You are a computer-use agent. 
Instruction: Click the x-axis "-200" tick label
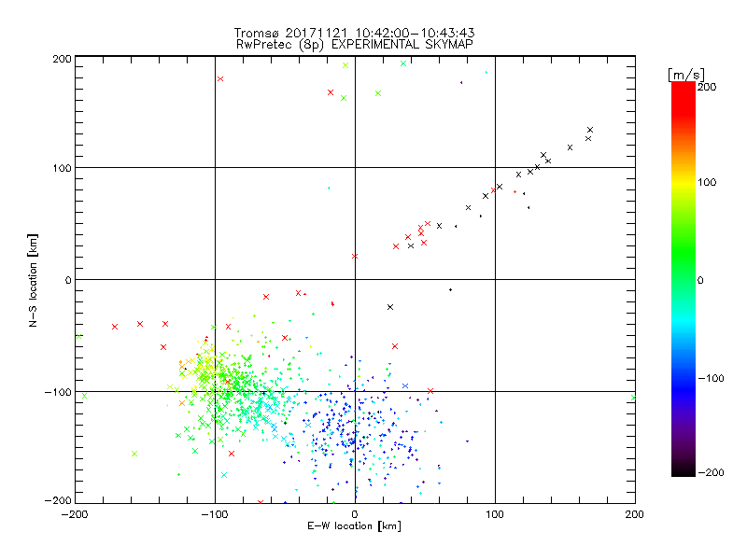[75, 514]
